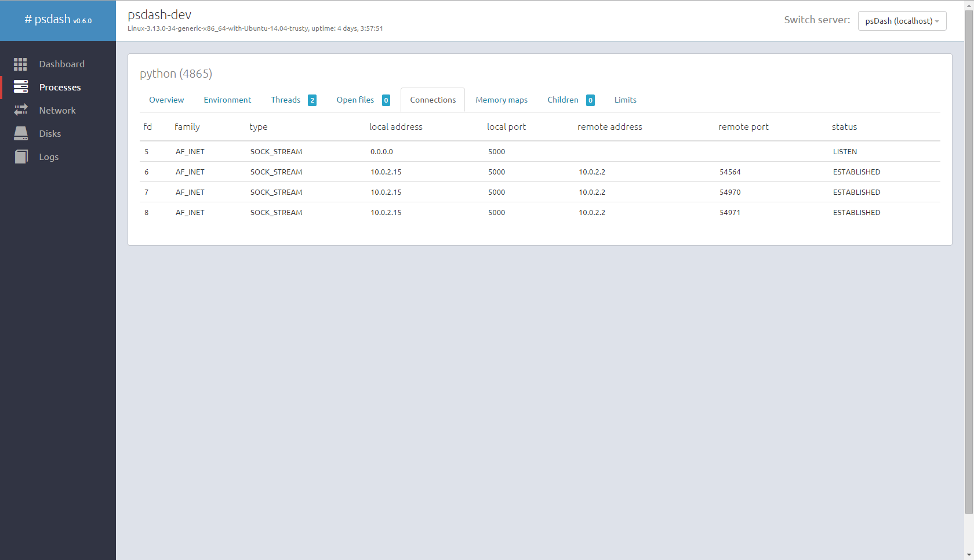Click the scrollbar down arrow
Screen dimensions: 974x560
pos(969,555)
